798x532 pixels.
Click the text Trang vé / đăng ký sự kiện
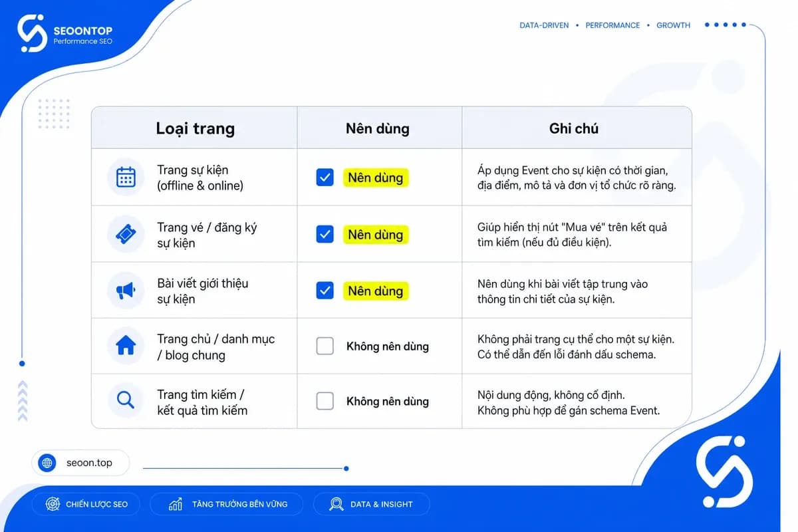[207, 235]
